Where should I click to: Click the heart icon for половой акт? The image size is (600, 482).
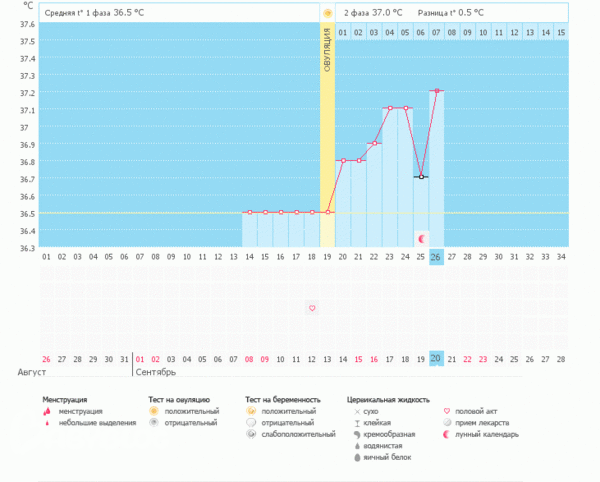pos(446,410)
